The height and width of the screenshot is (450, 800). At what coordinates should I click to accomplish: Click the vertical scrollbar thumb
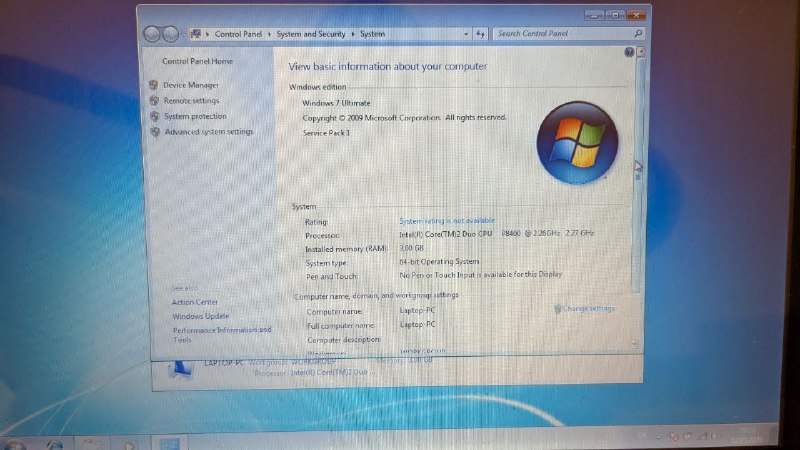[638, 173]
